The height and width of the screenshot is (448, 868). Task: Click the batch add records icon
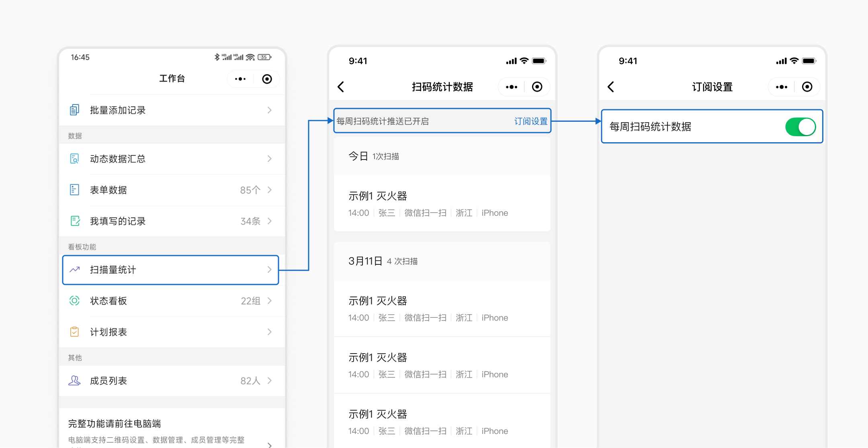[74, 110]
